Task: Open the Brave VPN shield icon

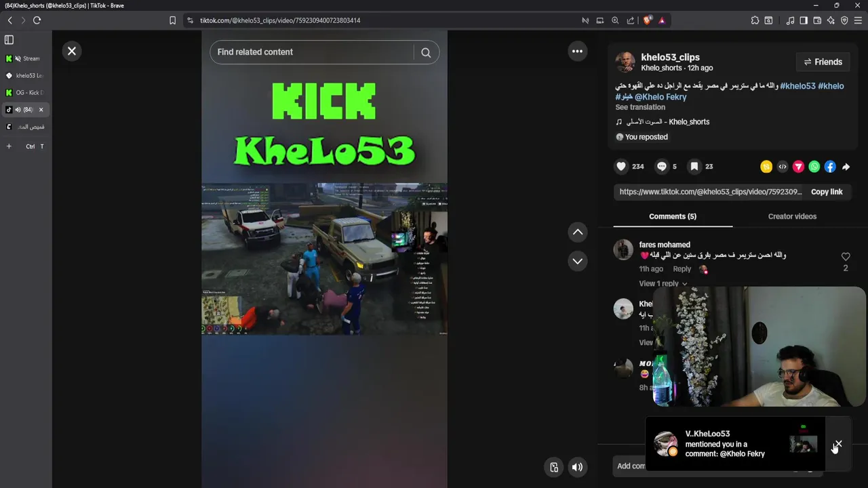Action: [x=844, y=20]
